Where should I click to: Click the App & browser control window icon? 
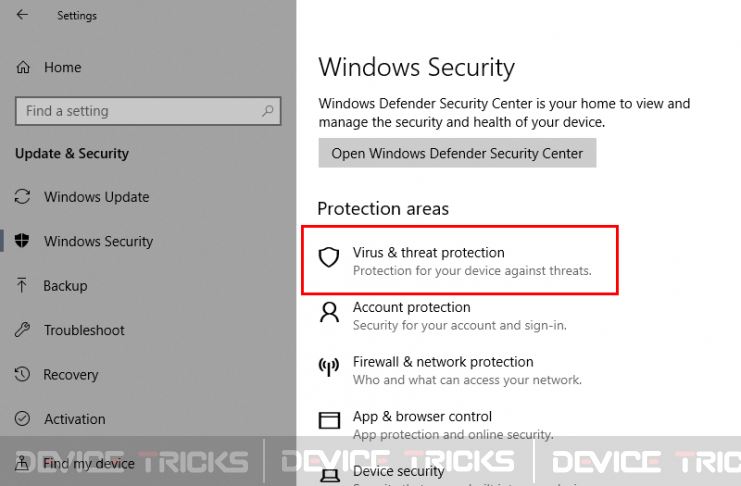click(329, 420)
